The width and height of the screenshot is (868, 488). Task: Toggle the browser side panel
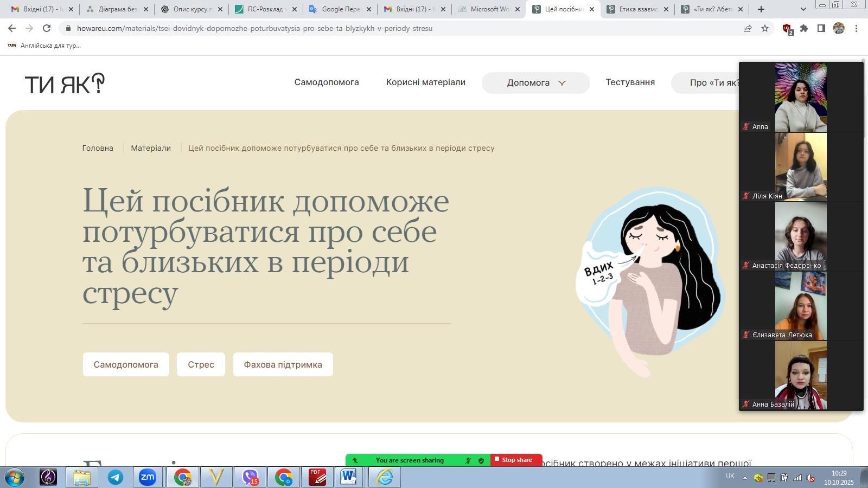[821, 28]
